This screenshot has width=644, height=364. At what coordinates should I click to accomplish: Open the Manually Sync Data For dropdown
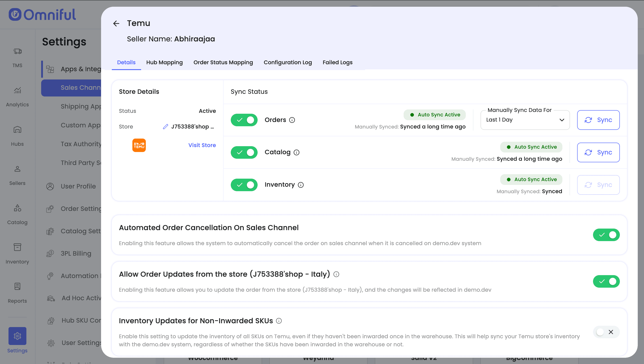point(525,120)
